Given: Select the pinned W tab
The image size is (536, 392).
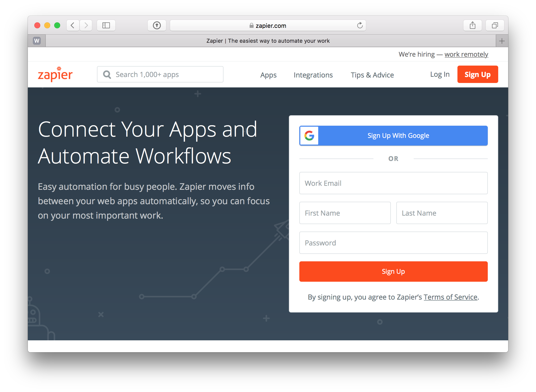Looking at the screenshot, I should (x=37, y=41).
